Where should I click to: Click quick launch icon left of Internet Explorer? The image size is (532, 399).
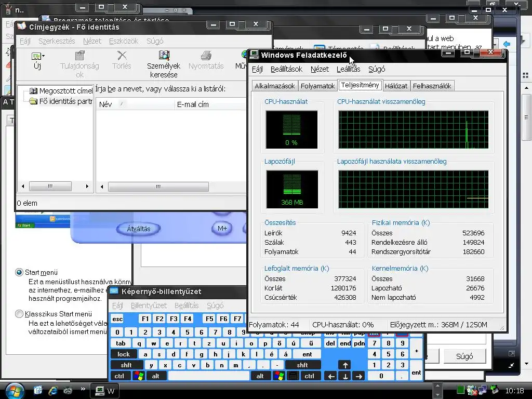pyautogui.click(x=38, y=391)
